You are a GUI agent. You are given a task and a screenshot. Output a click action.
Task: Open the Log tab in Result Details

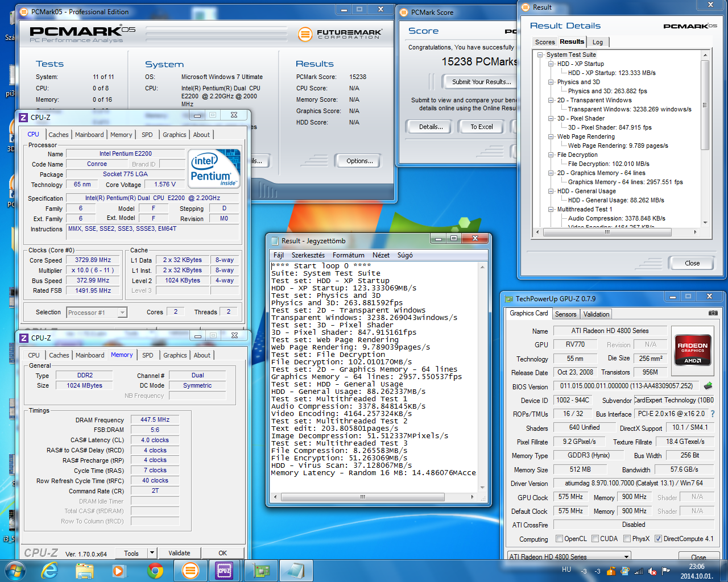pyautogui.click(x=598, y=42)
